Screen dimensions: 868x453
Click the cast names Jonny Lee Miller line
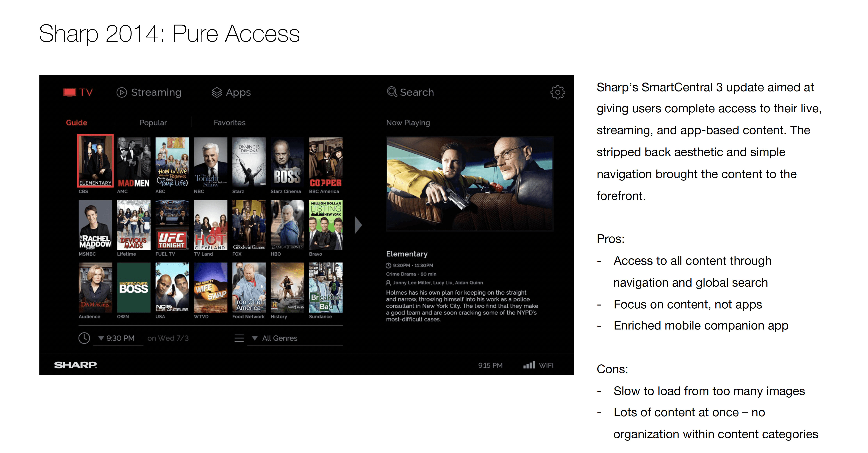click(x=438, y=282)
